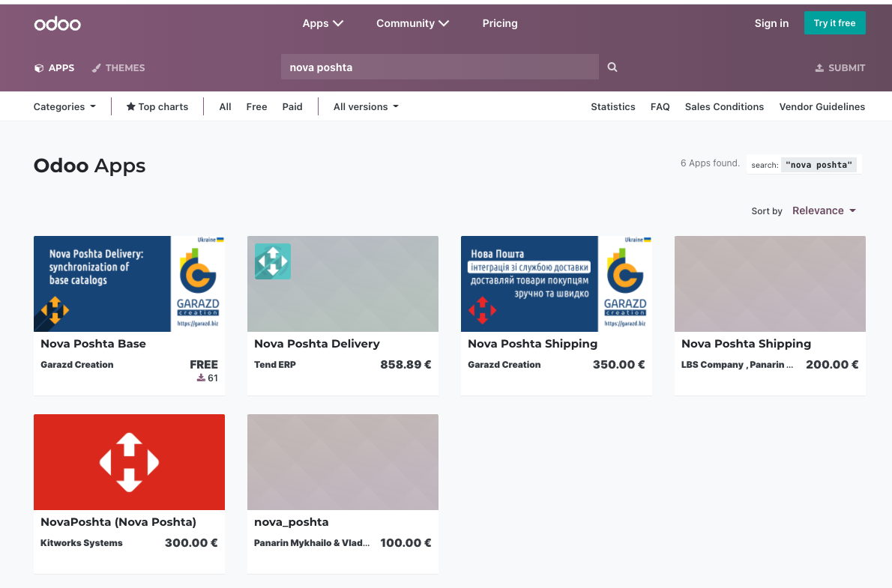Click the Panarin Mykhailo & Vlad... vendor
The height and width of the screenshot is (588, 892).
(x=312, y=543)
